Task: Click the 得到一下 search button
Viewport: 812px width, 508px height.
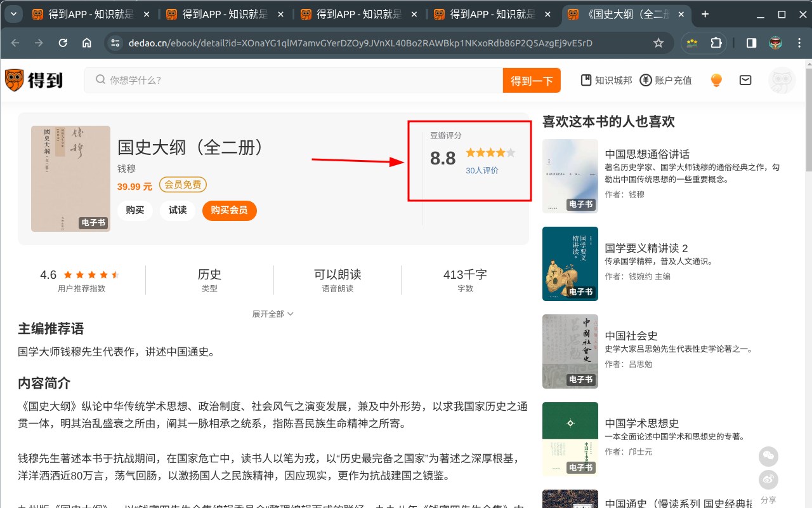Action: (532, 81)
